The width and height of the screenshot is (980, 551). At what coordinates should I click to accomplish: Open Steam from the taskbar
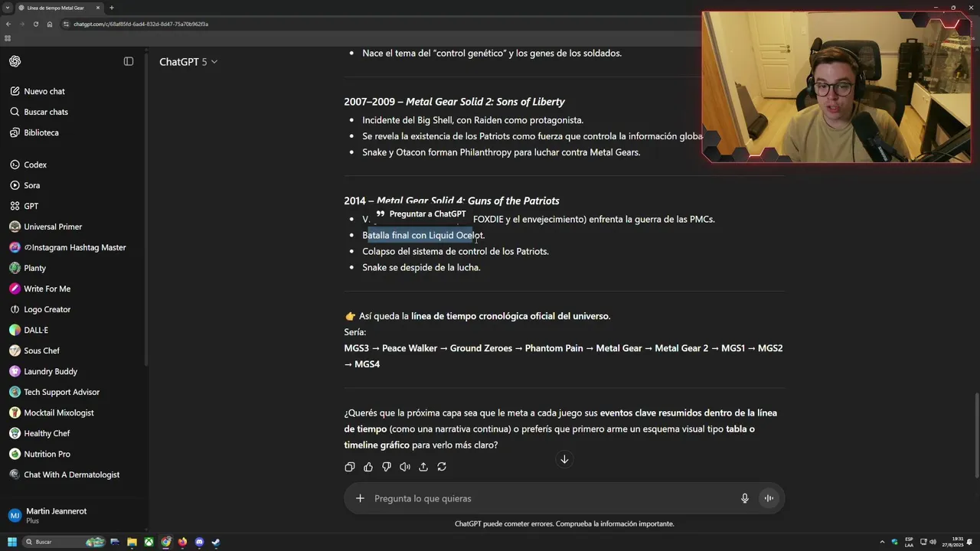[216, 542]
